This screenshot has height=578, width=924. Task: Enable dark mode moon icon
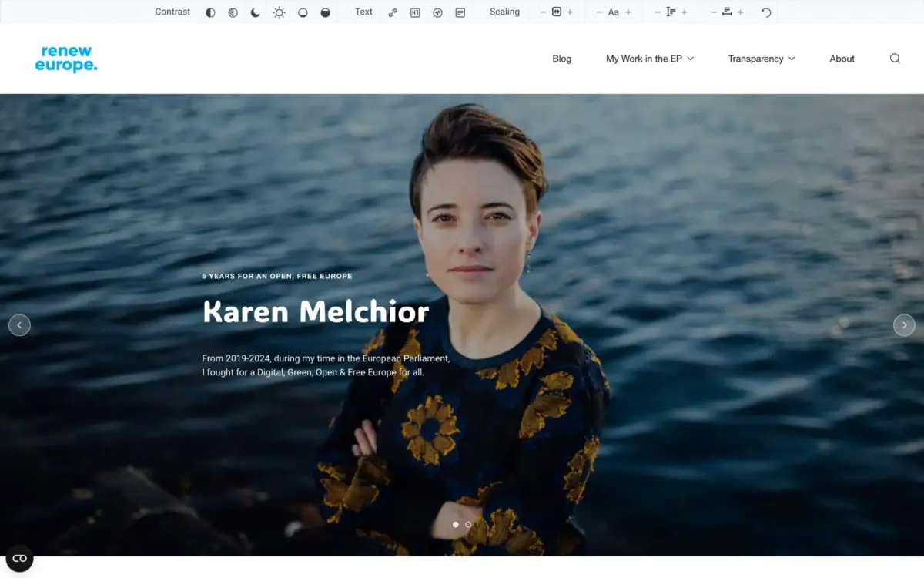(x=256, y=12)
